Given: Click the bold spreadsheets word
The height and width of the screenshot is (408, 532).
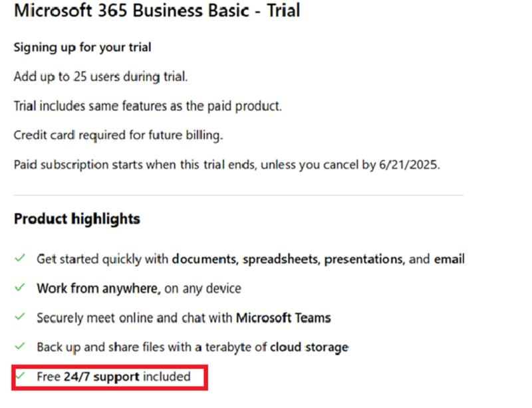Looking at the screenshot, I should [281, 259].
